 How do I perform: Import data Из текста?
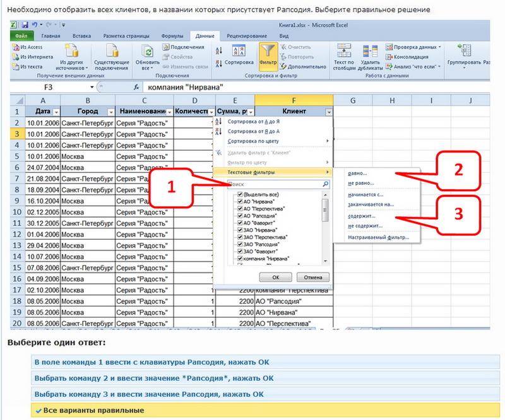pyautogui.click(x=27, y=67)
